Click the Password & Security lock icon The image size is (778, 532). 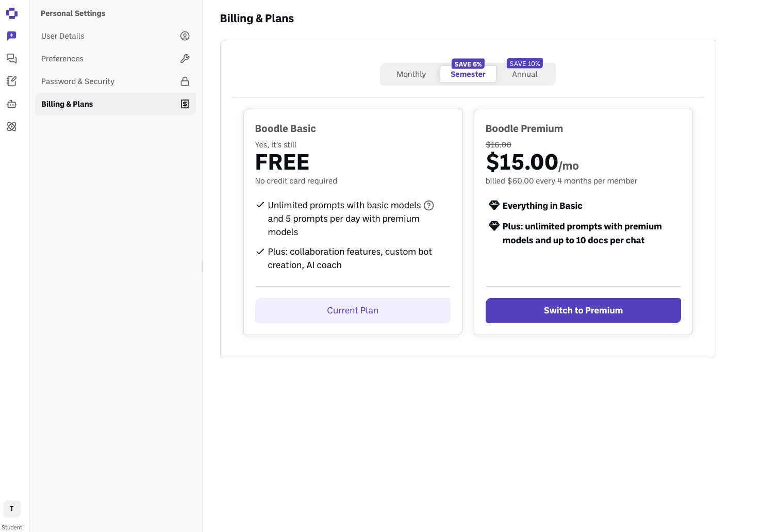185,81
